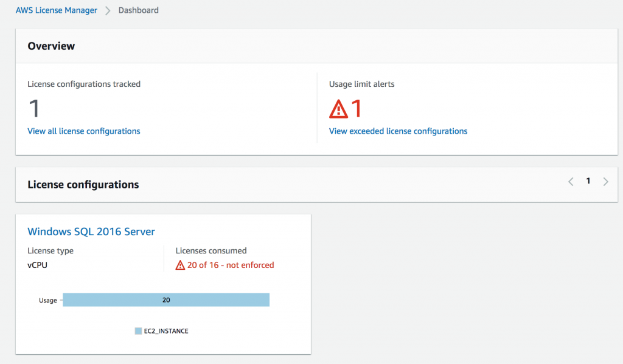Open the AWS License Manager breadcrumb link
The height and width of the screenshot is (364, 623).
[x=57, y=10]
